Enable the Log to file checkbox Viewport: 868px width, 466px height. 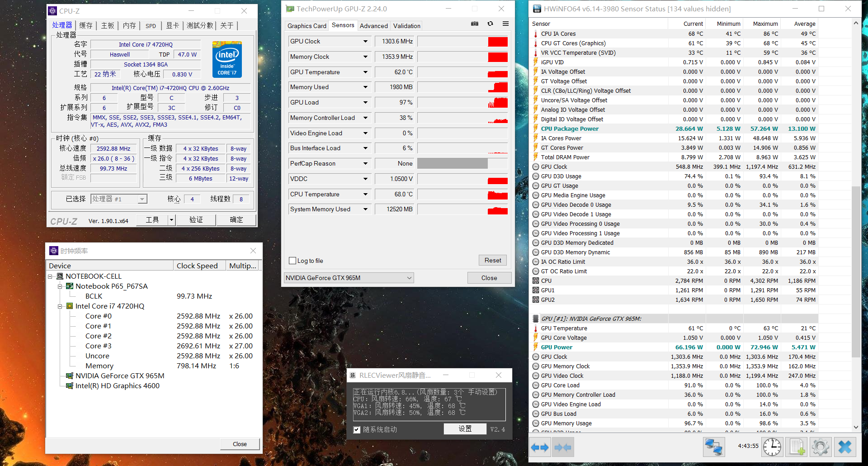[x=292, y=261]
